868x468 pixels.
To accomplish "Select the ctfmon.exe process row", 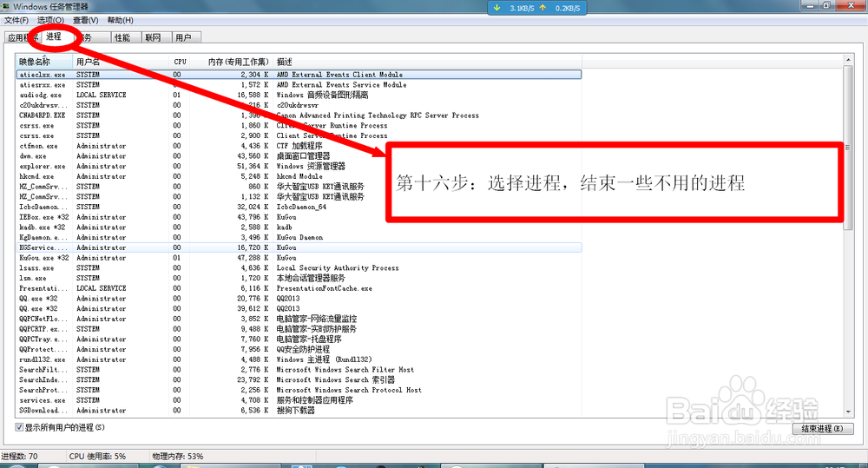I will (299, 146).
